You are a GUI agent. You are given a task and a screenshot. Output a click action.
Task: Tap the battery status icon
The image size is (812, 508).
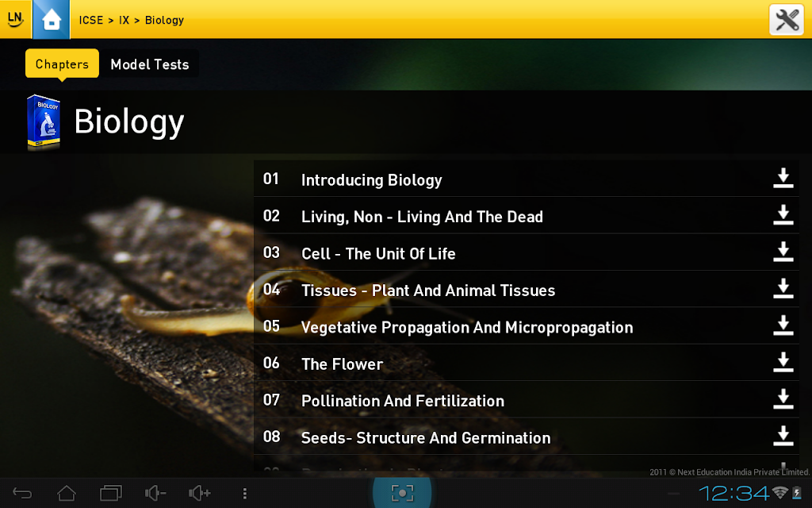796,492
